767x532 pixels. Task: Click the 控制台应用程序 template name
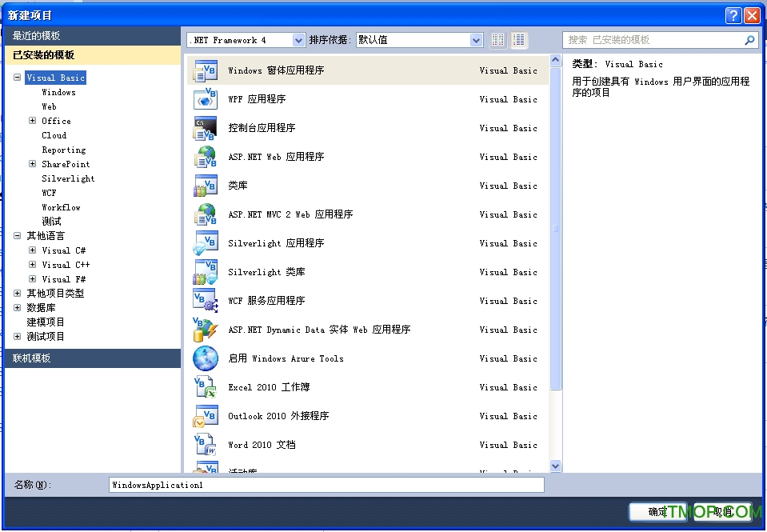262,128
